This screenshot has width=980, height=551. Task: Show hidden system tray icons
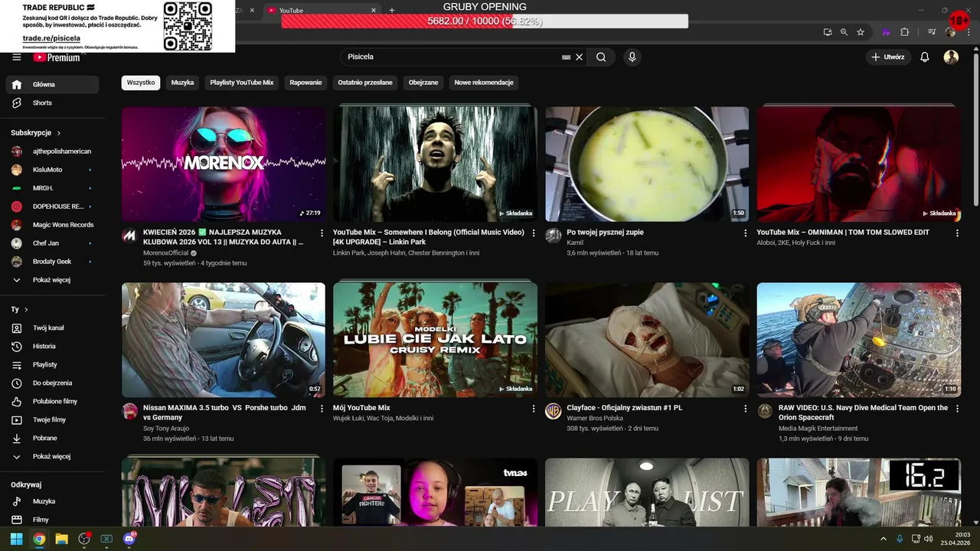[883, 539]
